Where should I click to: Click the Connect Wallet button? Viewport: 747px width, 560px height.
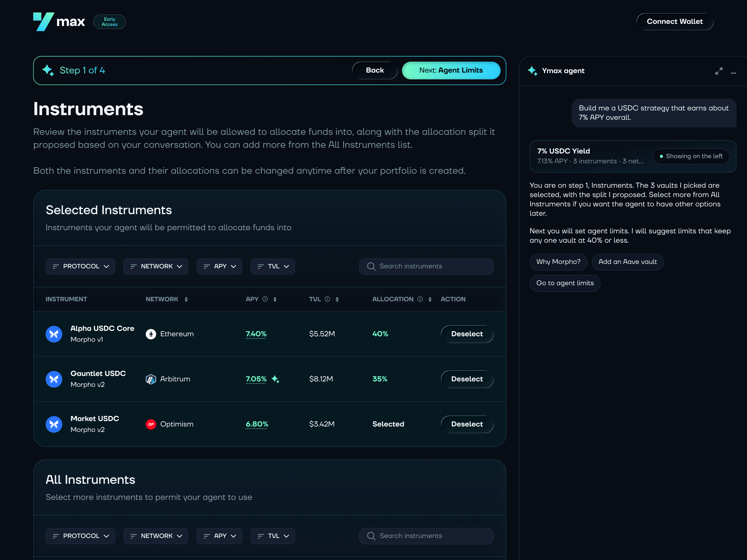[675, 22]
